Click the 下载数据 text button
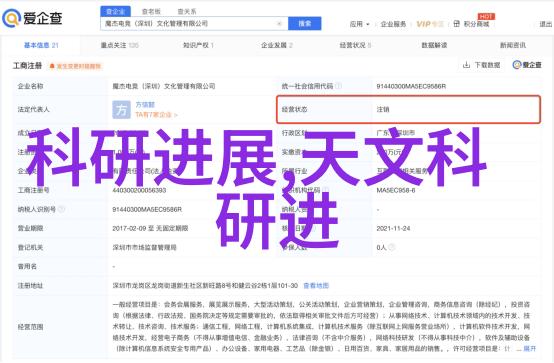Screen dimensions: 554x363 point(487,65)
